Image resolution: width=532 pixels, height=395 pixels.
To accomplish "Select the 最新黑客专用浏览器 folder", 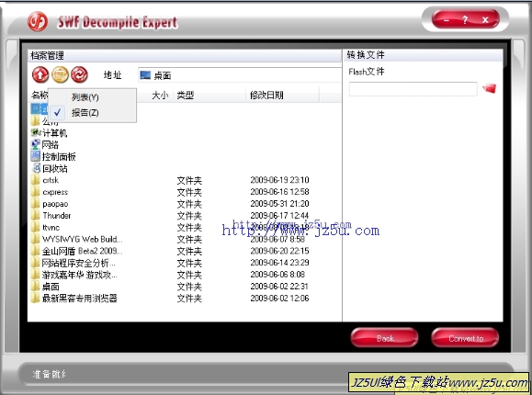I will [80, 299].
